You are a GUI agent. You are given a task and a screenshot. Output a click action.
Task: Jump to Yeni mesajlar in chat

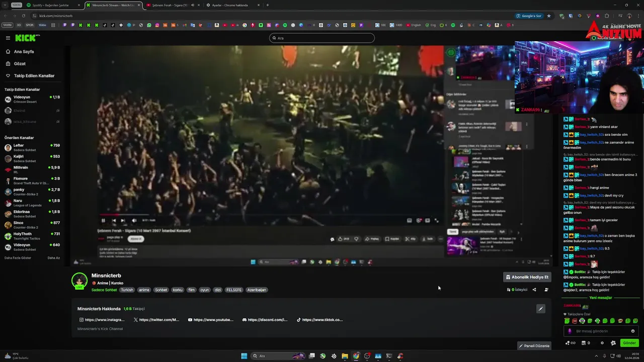601,298
